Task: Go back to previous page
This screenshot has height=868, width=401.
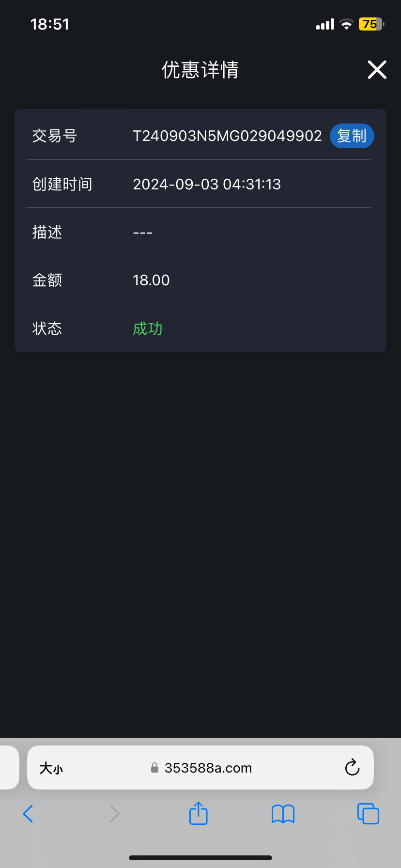Action: pyautogui.click(x=28, y=814)
